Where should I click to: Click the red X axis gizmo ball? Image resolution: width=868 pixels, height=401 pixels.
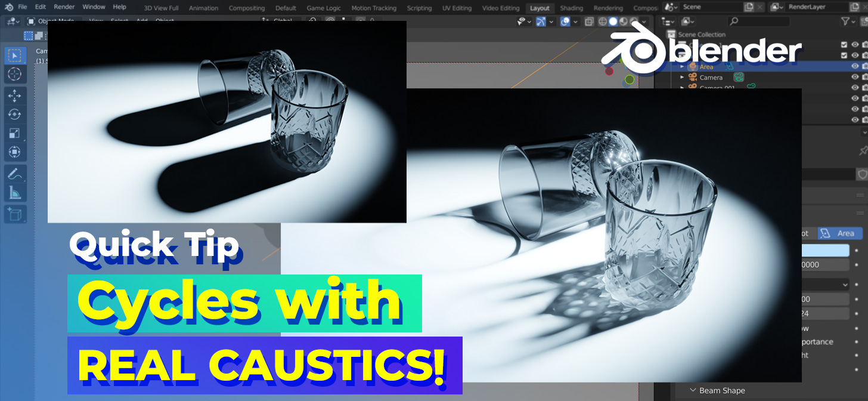coord(609,71)
